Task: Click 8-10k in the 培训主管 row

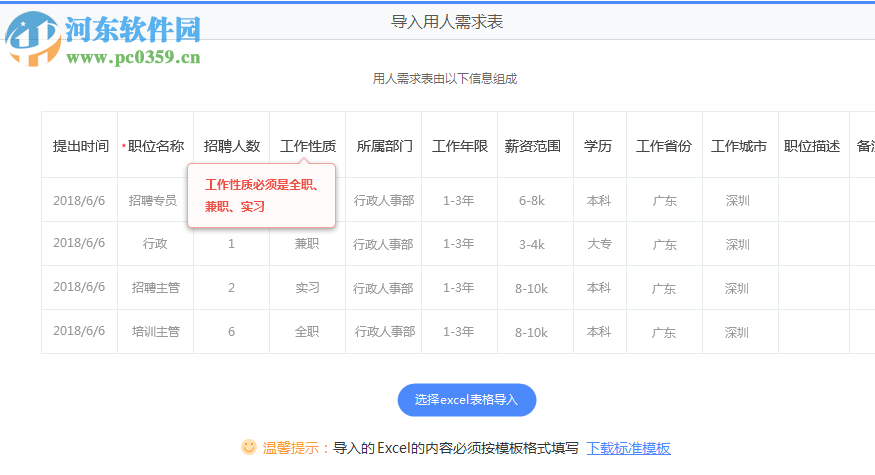Action: coord(531,333)
